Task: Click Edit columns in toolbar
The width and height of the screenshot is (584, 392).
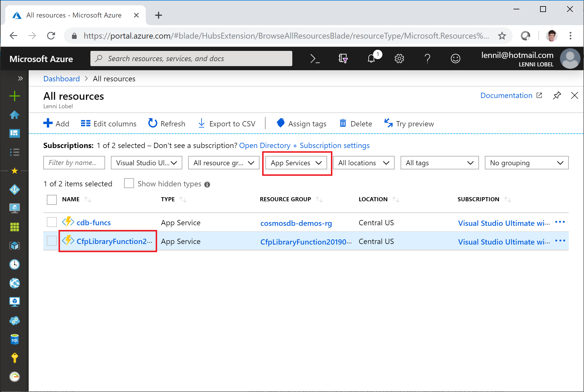Action: [109, 124]
